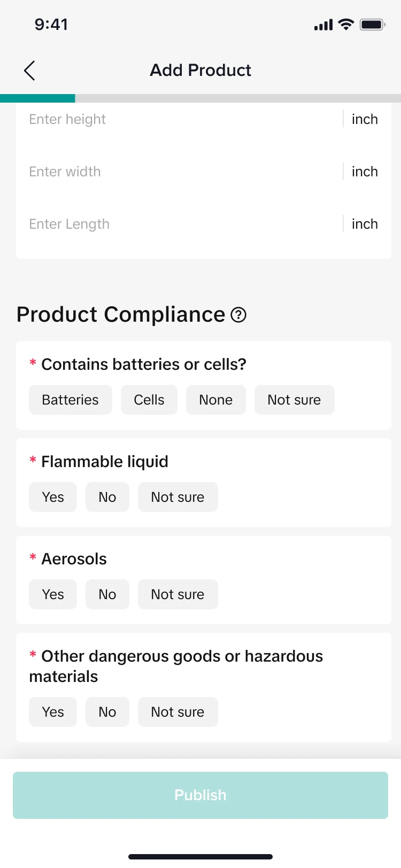Screen dimensions: 401x868
Task: Tap the Wi-Fi status icon
Action: point(346,25)
